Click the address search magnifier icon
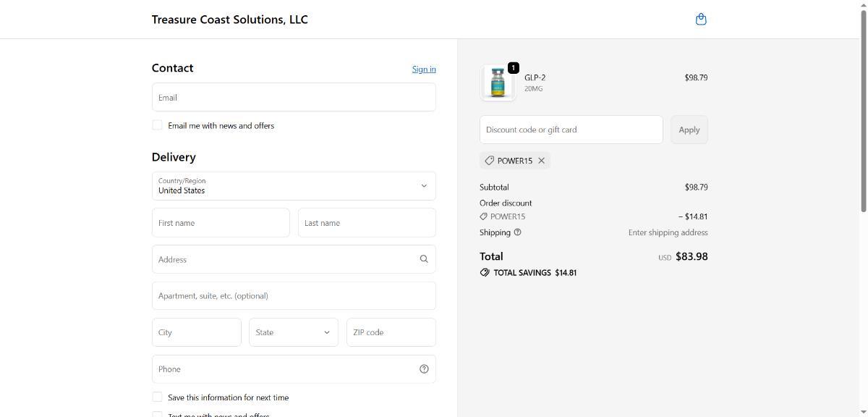The image size is (868, 417). click(x=424, y=259)
